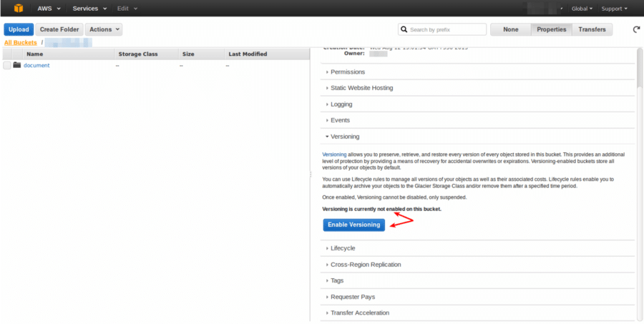The image size is (644, 324).
Task: Open the document folder link
Action: click(x=36, y=65)
